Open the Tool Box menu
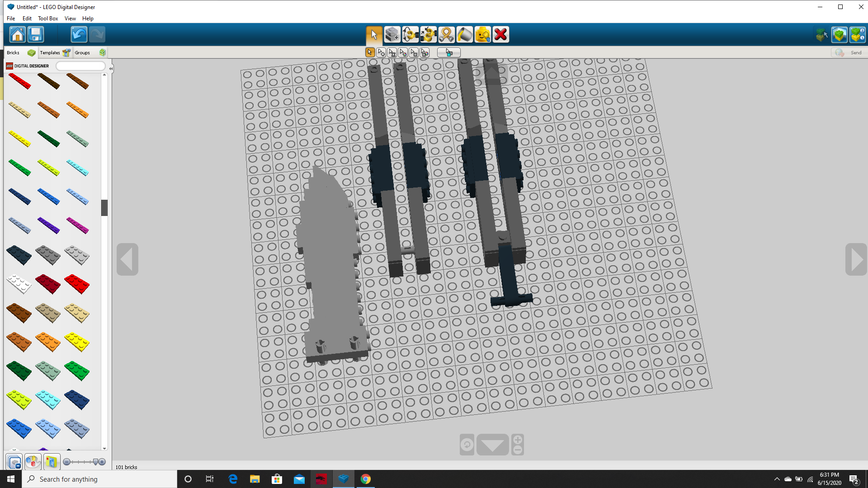The height and width of the screenshot is (488, 868). [47, 19]
